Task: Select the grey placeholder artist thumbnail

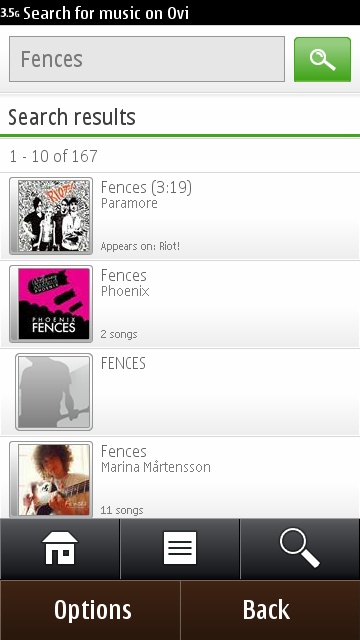Action: point(54,392)
